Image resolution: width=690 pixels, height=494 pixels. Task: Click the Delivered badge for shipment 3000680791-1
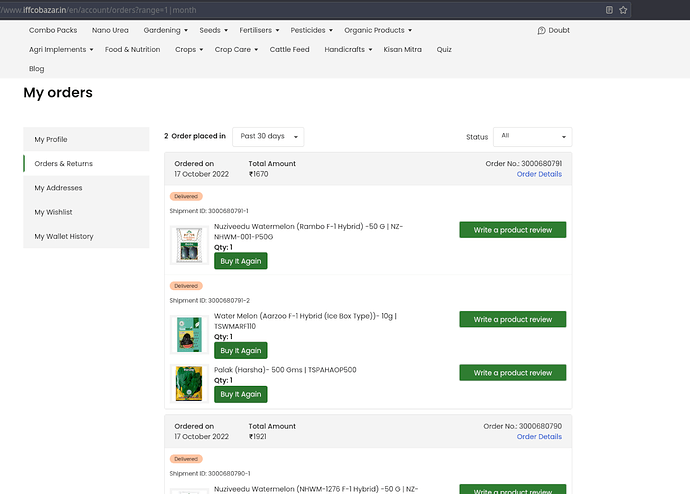(x=186, y=197)
